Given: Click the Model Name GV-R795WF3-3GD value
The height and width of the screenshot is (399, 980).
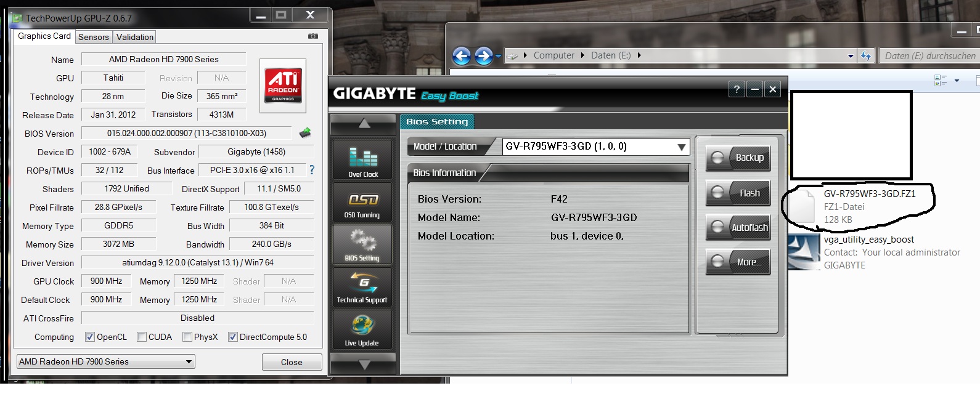Looking at the screenshot, I should (x=594, y=217).
